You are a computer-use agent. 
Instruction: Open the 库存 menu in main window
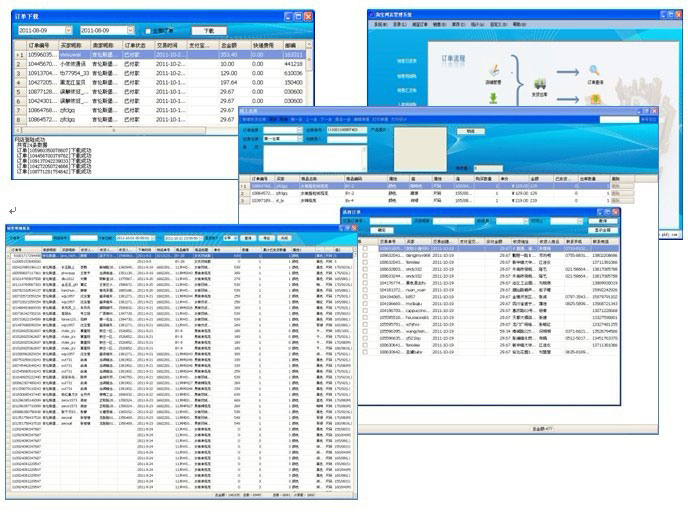pos(459,25)
